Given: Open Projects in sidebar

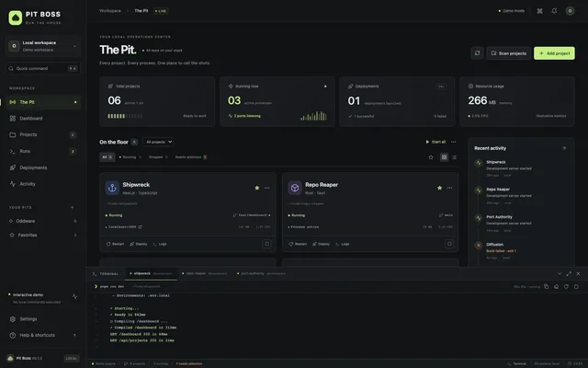Looking at the screenshot, I should pos(43,134).
